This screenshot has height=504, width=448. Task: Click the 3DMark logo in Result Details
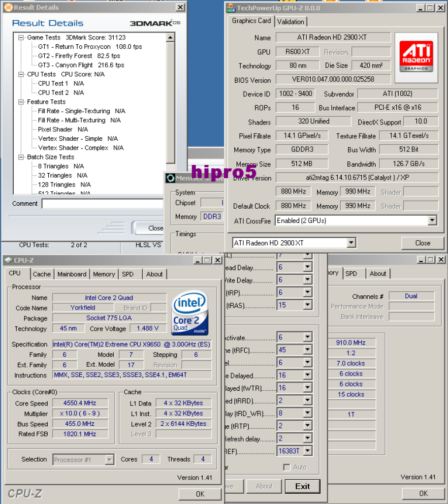pyautogui.click(x=155, y=23)
